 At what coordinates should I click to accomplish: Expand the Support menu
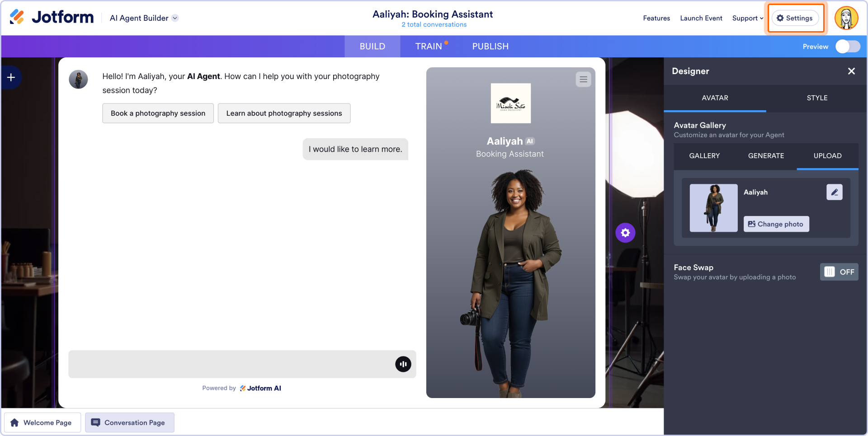click(x=748, y=18)
